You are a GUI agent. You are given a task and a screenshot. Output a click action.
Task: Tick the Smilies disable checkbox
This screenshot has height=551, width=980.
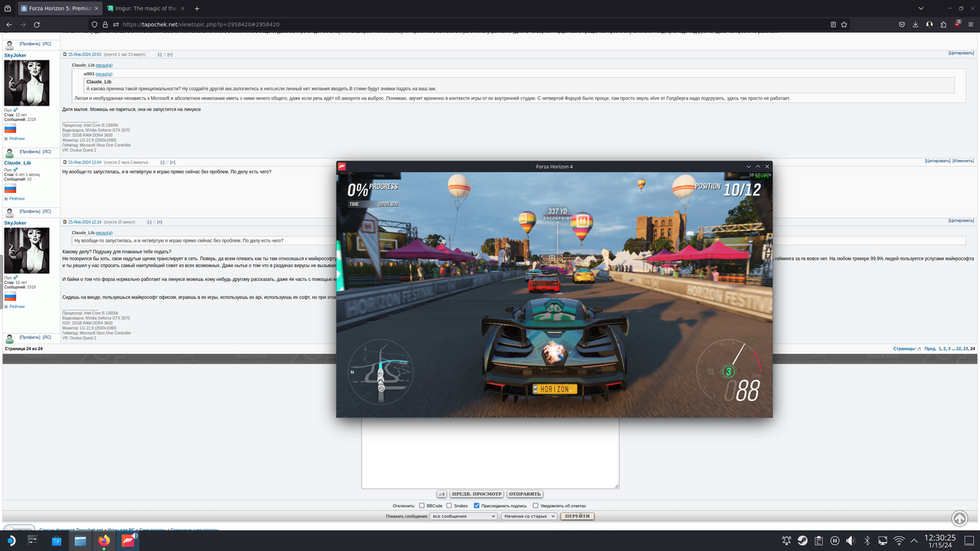tap(449, 506)
